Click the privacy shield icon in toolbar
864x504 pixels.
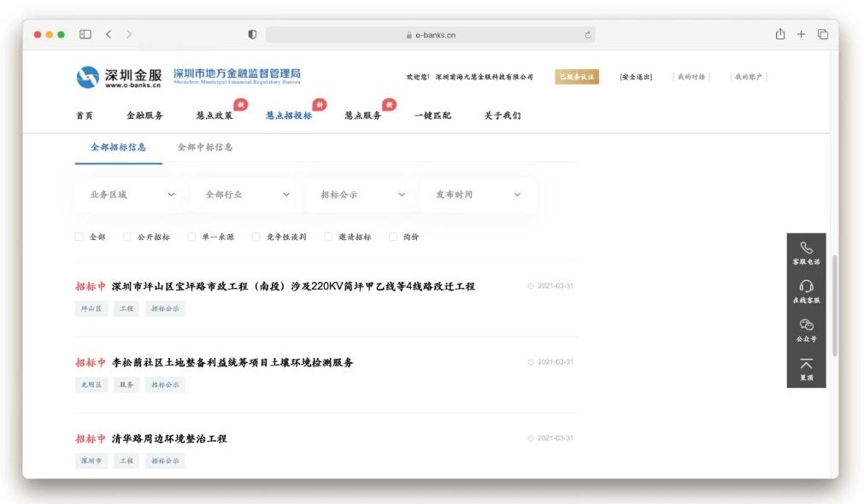tap(251, 34)
